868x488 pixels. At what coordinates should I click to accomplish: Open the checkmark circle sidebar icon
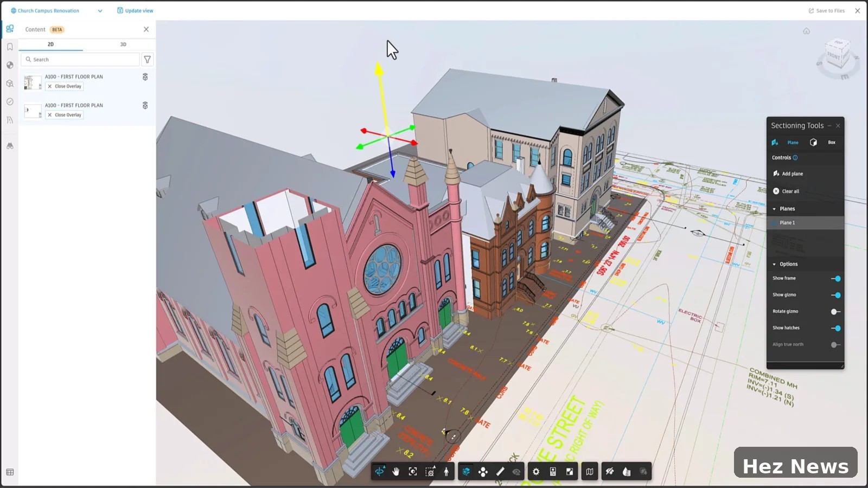pos(10,101)
